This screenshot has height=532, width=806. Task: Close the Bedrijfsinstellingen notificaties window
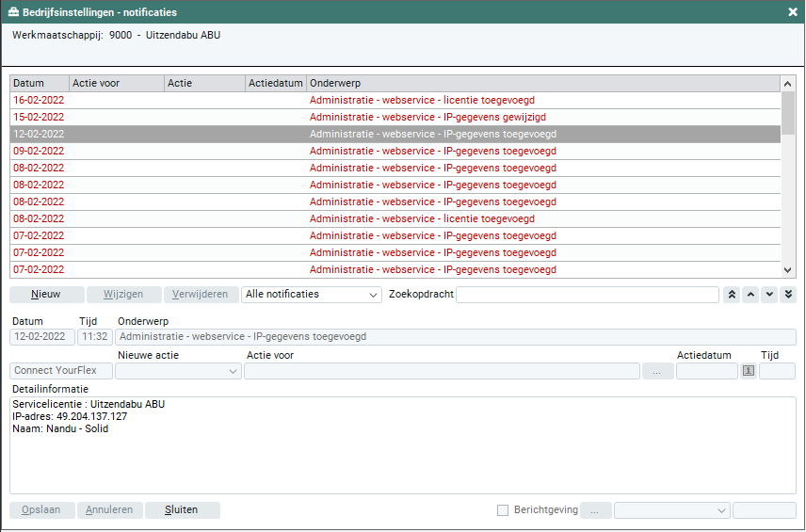792,12
